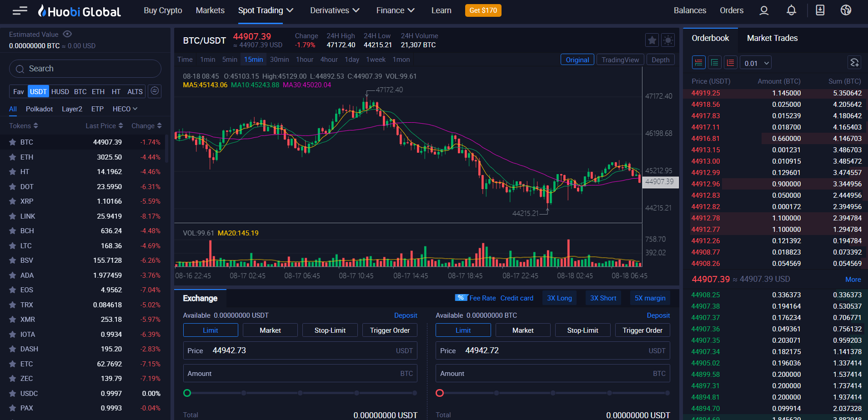Open the token list settings icon
This screenshot has height=420, width=868.
155,91
